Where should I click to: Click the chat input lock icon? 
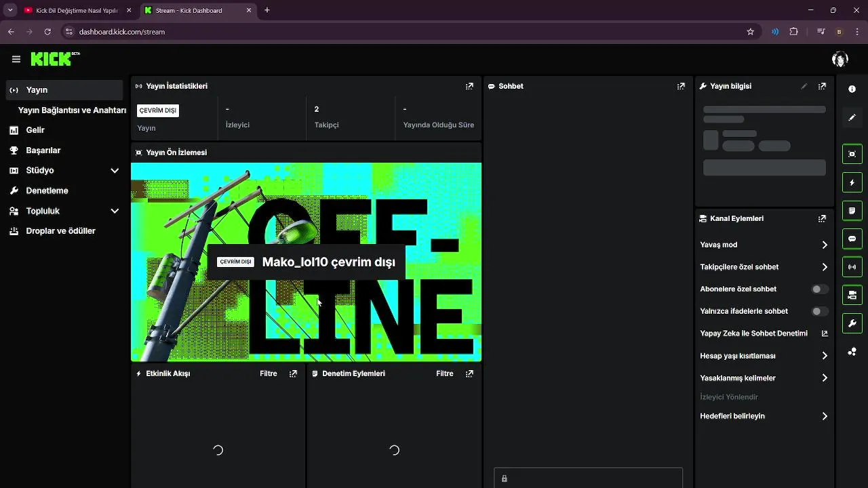(504, 479)
